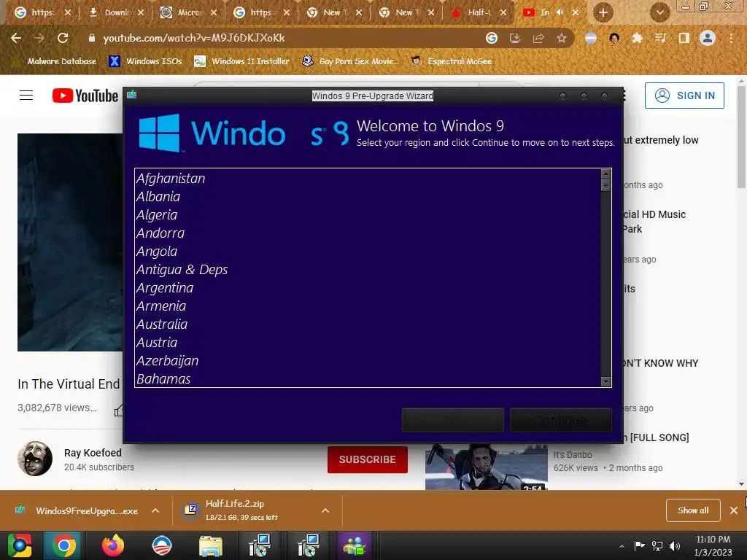Screen dimensions: 747x560
Task: Close the downloads bar
Action: pyautogui.click(x=734, y=510)
